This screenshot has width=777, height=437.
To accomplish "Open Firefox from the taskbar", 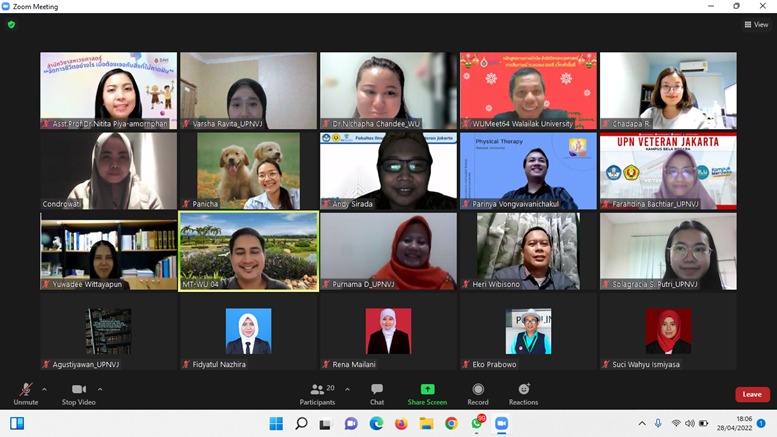I will pos(401,424).
